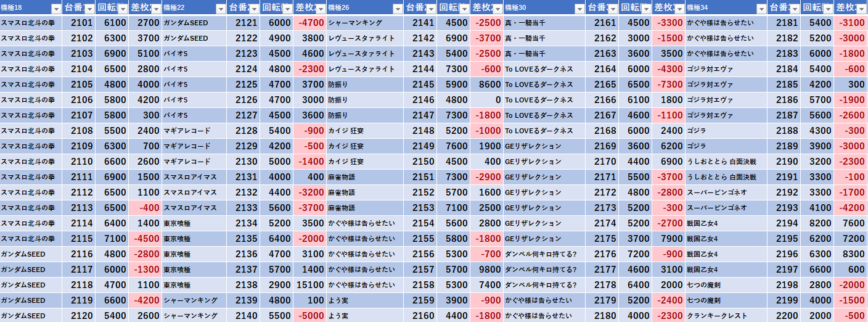The image size is (868, 322).
Task: Select 戦国乙女4 cell in row 2194
Action: tap(726, 223)
